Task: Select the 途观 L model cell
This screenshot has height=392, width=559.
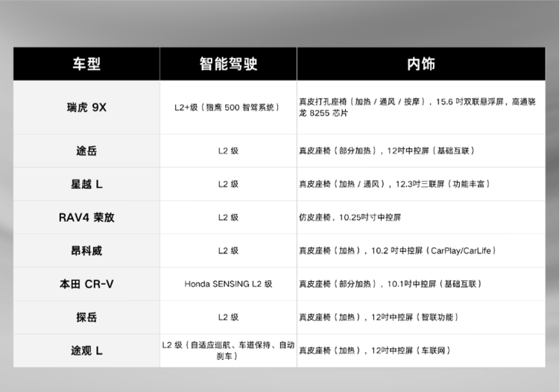Action: coord(86,350)
